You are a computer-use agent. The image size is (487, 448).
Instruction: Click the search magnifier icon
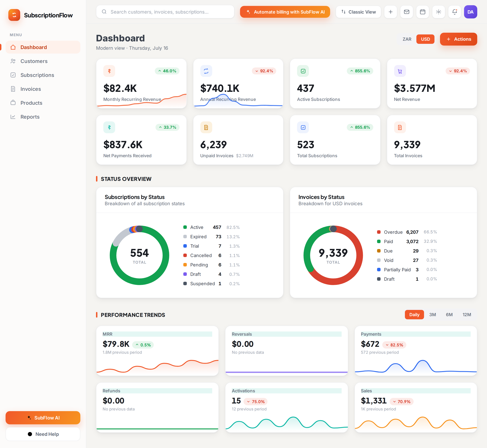(104, 12)
